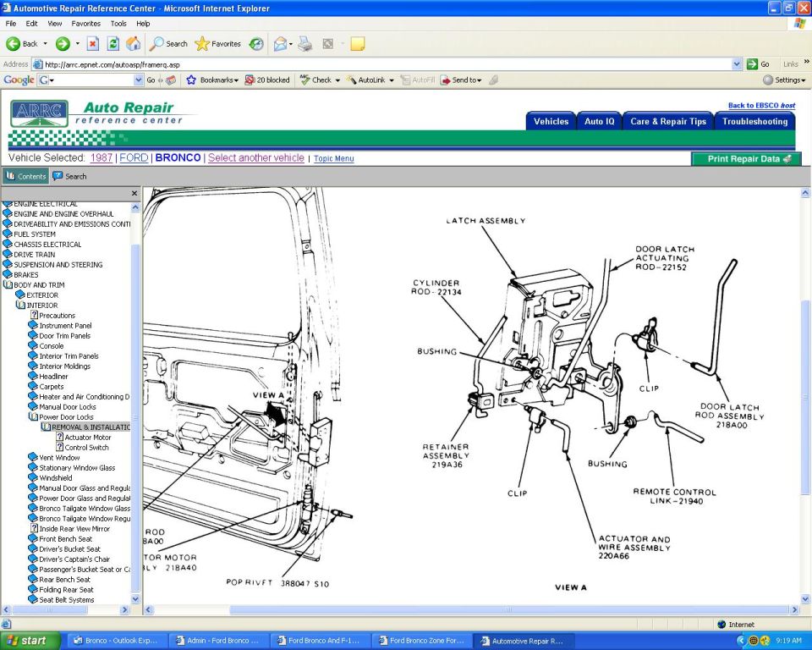The width and height of the screenshot is (812, 650).
Task: Open the Search pane in the IE toolbar
Action: click(x=168, y=44)
